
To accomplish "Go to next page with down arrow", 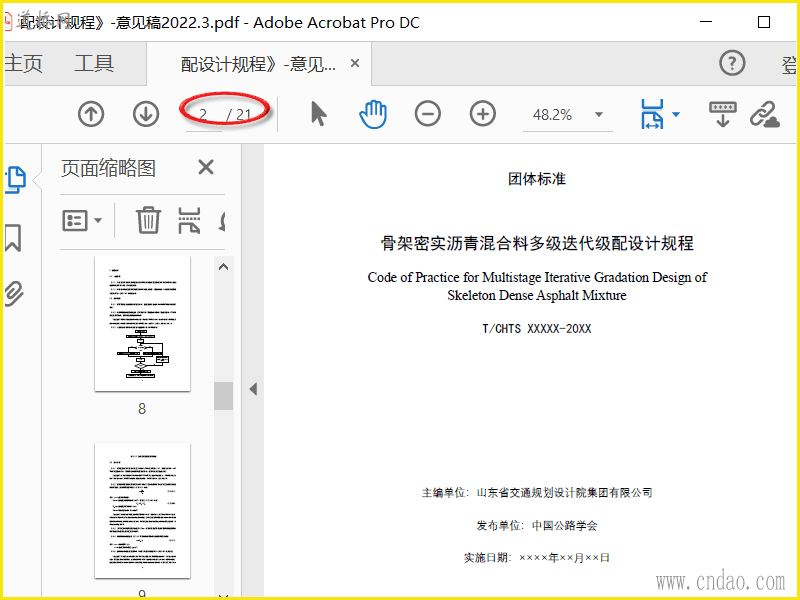I will pyautogui.click(x=146, y=114).
